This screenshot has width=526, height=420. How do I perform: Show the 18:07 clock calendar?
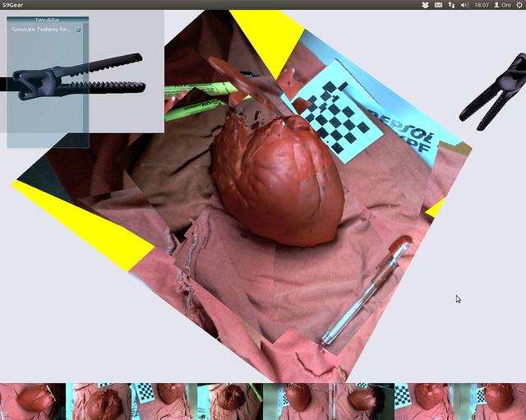coord(482,5)
